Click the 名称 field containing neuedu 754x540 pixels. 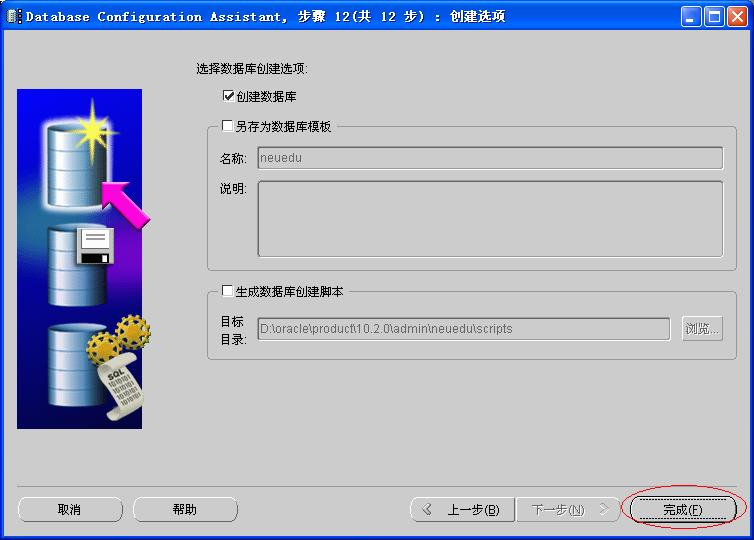pyautogui.click(x=490, y=158)
